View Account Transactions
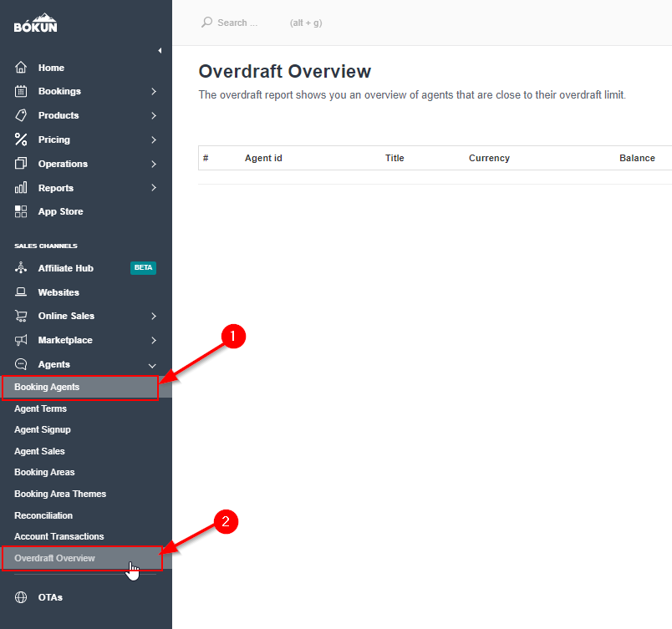The image size is (672, 629). click(59, 536)
